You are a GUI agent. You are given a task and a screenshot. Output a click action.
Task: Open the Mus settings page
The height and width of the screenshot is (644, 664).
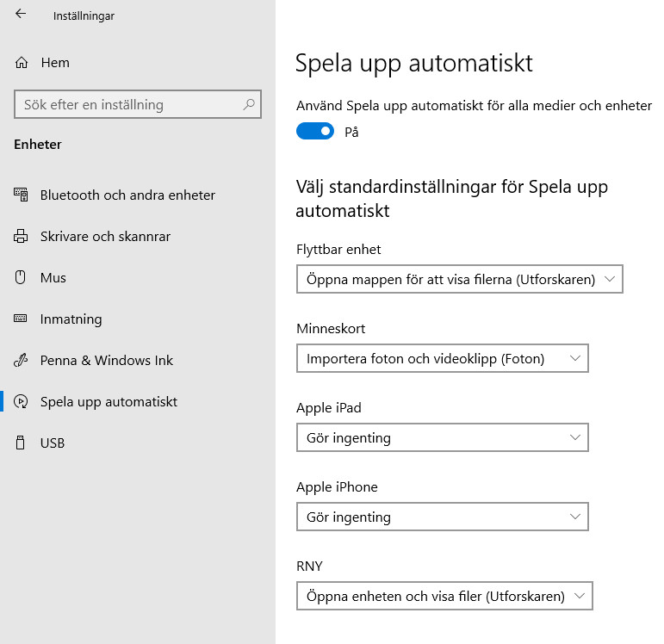point(53,278)
